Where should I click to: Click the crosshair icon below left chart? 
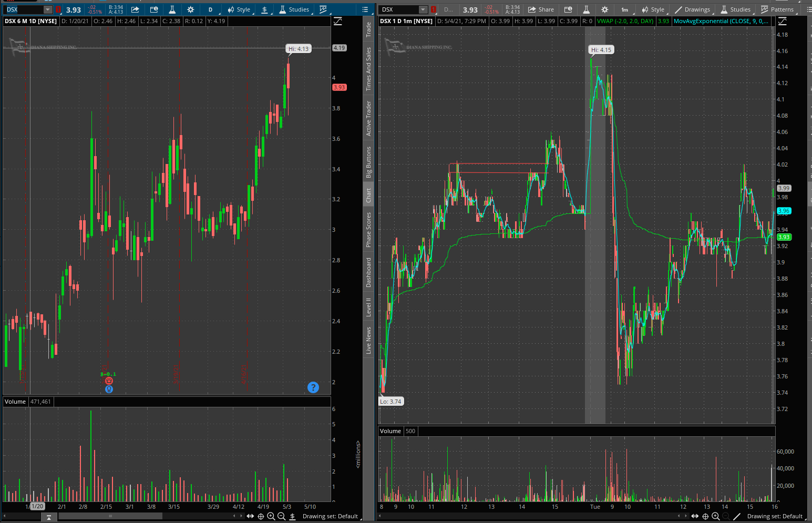tap(261, 516)
